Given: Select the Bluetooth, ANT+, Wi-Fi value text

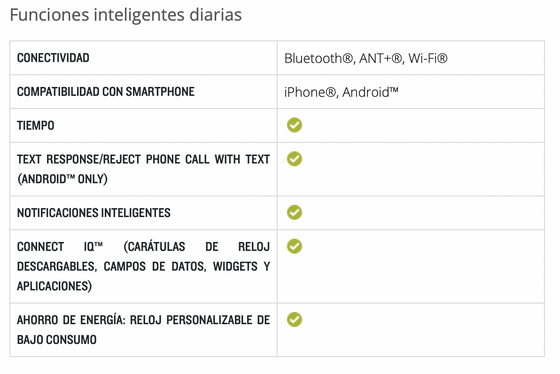Looking at the screenshot, I should click(366, 58).
